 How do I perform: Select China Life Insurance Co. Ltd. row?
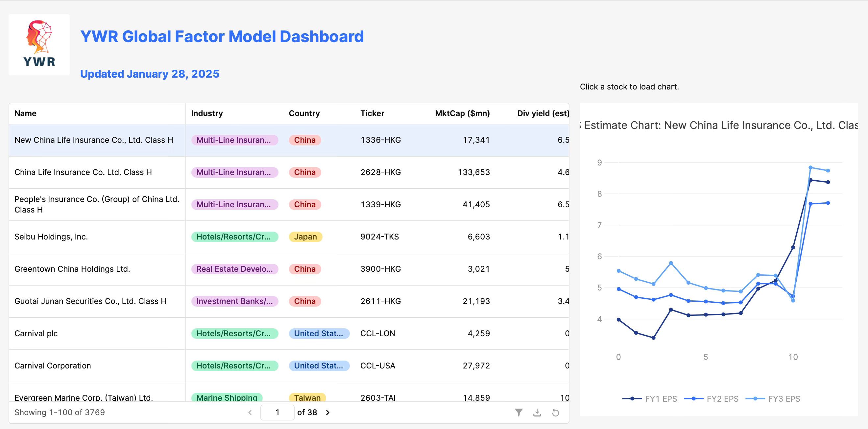pyautogui.click(x=289, y=172)
